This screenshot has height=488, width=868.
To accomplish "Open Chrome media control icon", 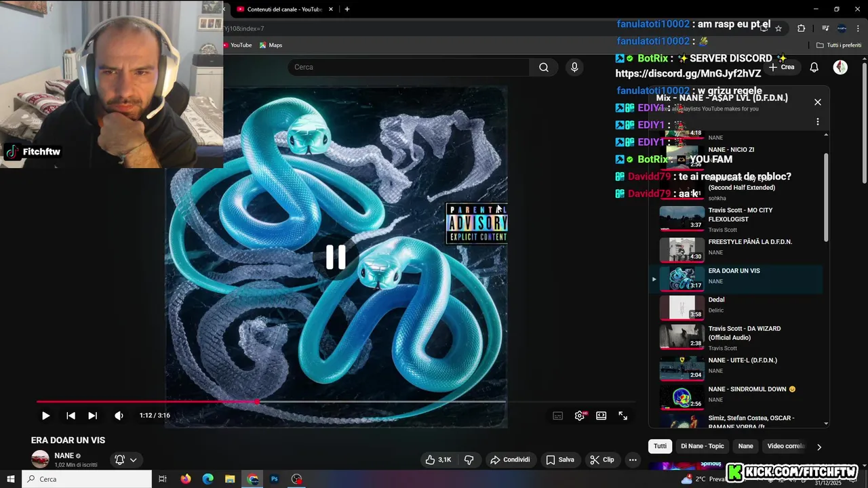I will [825, 28].
